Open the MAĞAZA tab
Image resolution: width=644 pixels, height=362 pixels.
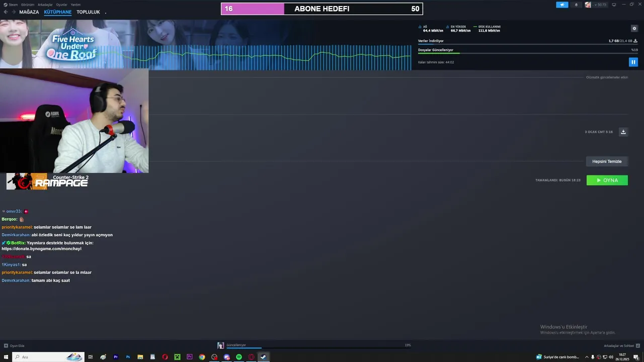[x=29, y=12]
